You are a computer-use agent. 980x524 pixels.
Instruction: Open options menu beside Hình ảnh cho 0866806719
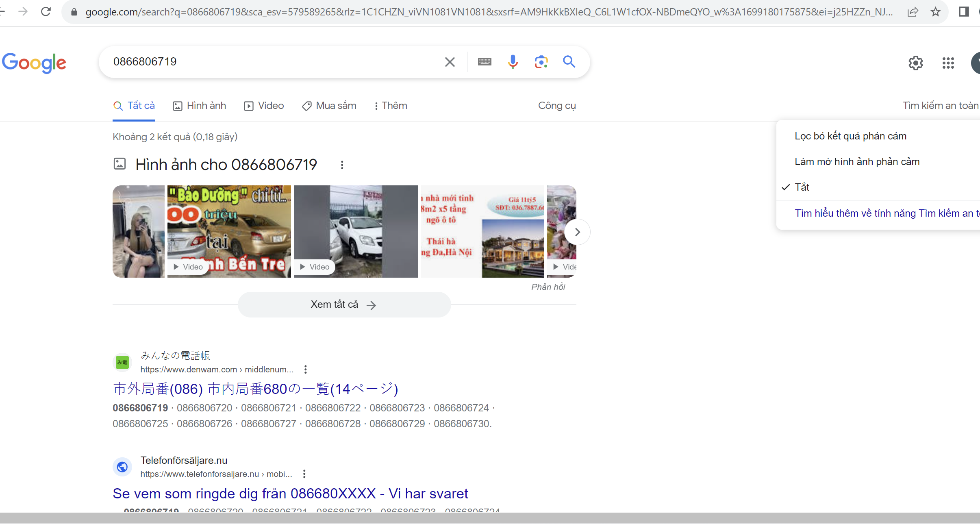click(341, 165)
